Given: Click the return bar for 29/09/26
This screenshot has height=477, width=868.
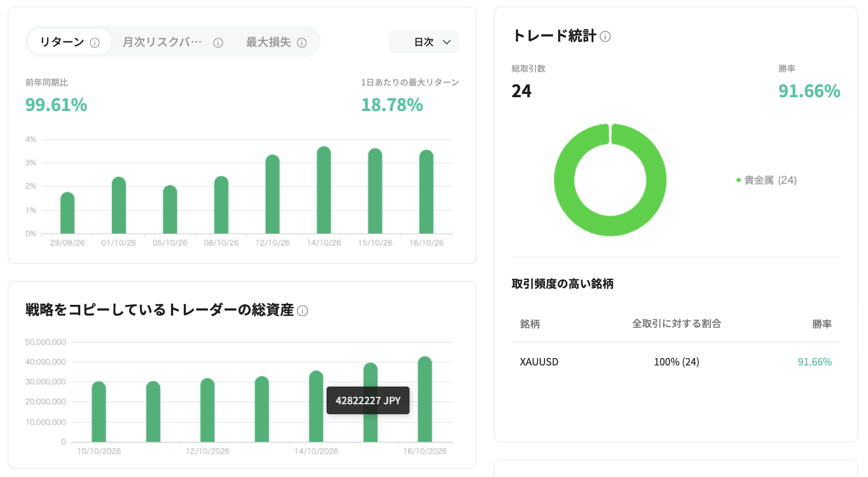Looking at the screenshot, I should [x=67, y=213].
